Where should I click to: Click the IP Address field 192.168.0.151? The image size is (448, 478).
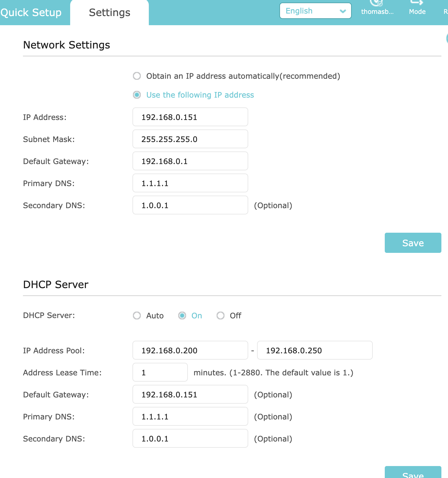[x=190, y=117]
